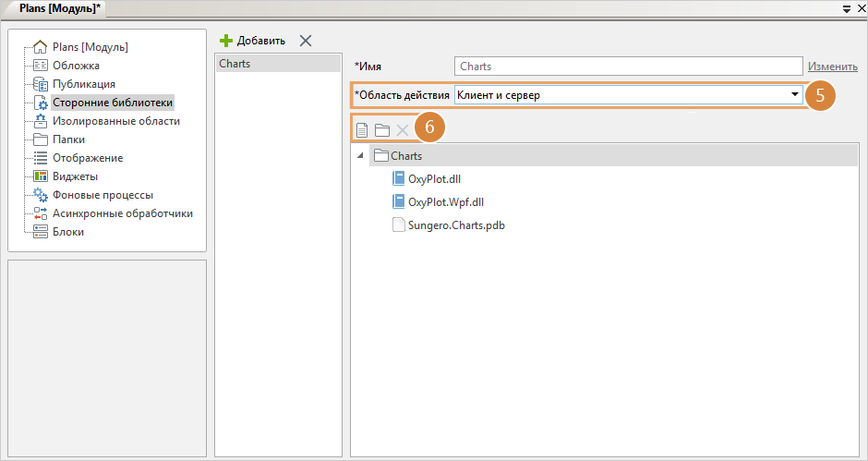Select Сторонние библиотеки in the tree

pyautogui.click(x=113, y=103)
